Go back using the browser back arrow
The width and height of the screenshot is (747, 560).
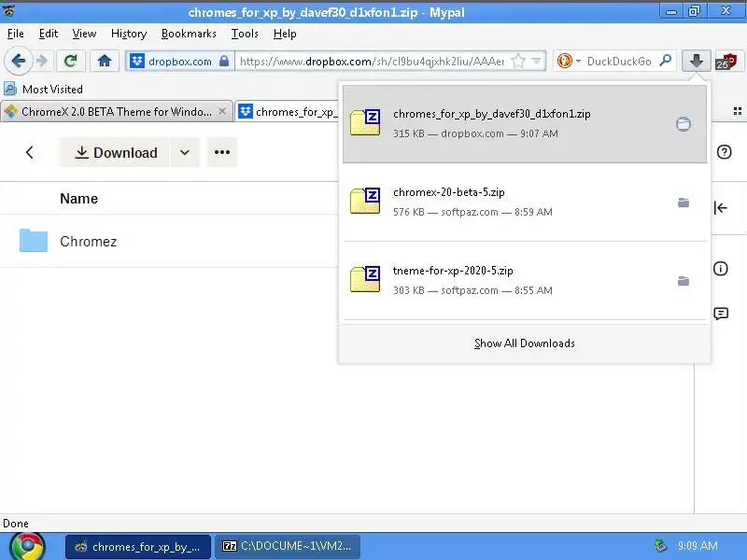point(18,61)
